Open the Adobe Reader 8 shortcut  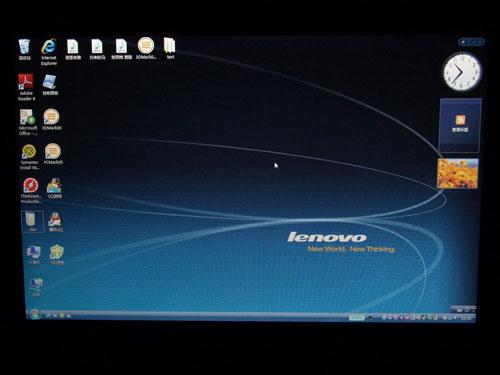tap(26, 87)
